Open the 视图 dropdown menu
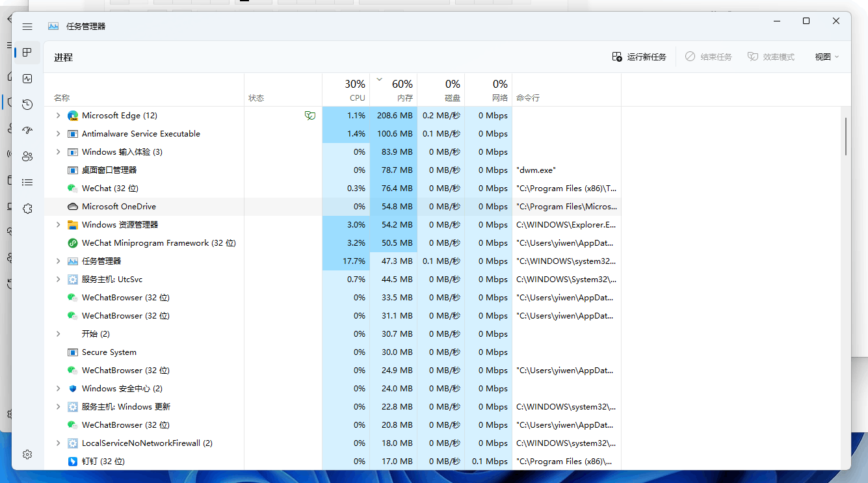Image resolution: width=868 pixels, height=483 pixels. point(827,57)
